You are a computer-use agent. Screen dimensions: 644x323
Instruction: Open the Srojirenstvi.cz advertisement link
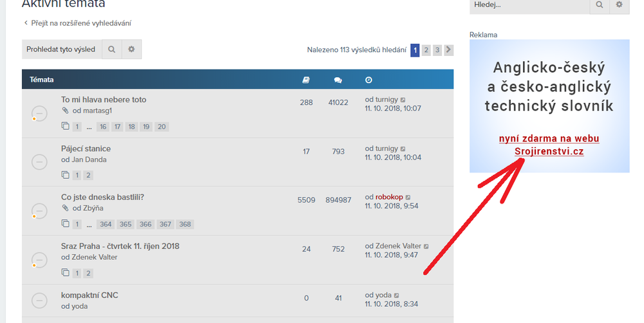tap(549, 152)
